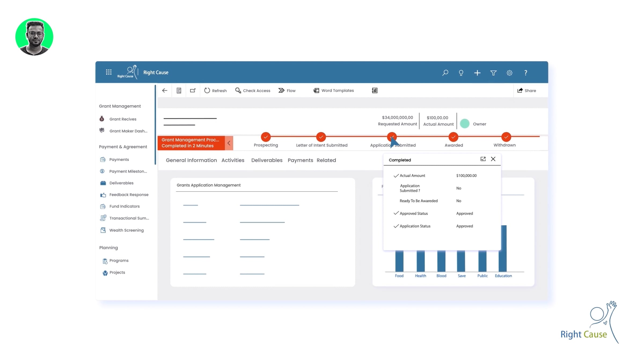Click the Share button
This screenshot has height=362, width=644.
point(526,91)
